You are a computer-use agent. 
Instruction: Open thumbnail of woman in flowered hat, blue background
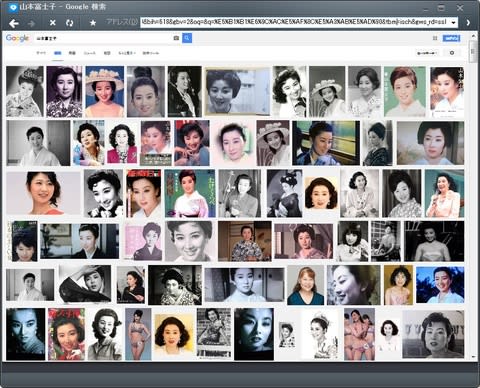(x=105, y=91)
